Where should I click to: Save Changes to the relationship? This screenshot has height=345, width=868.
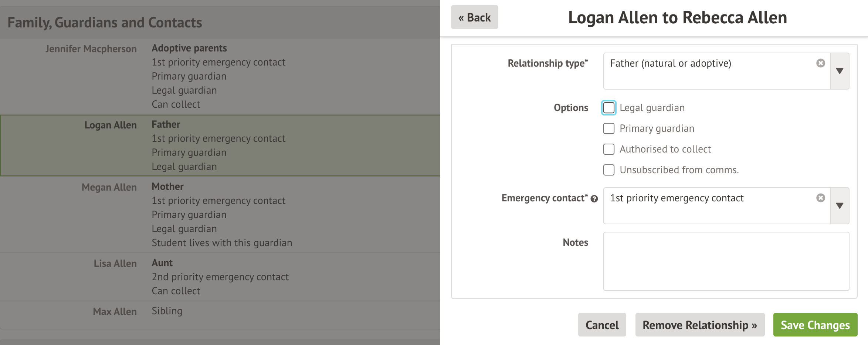tap(815, 325)
